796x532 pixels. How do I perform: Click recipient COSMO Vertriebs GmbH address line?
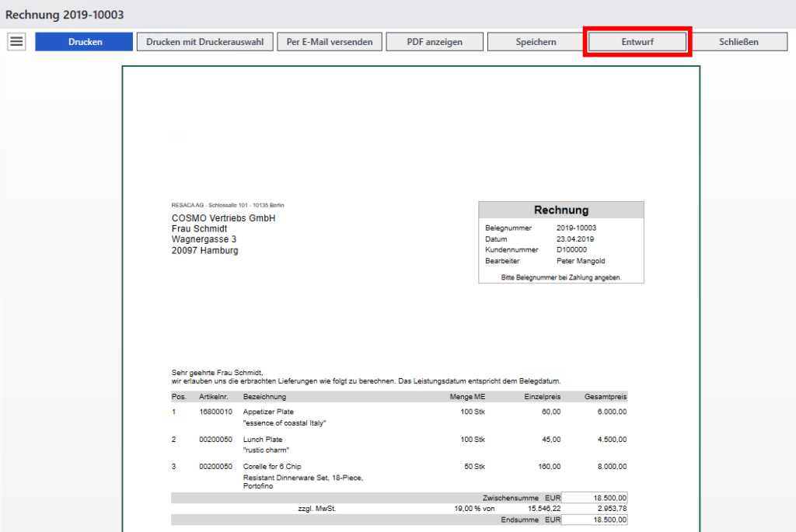click(223, 218)
